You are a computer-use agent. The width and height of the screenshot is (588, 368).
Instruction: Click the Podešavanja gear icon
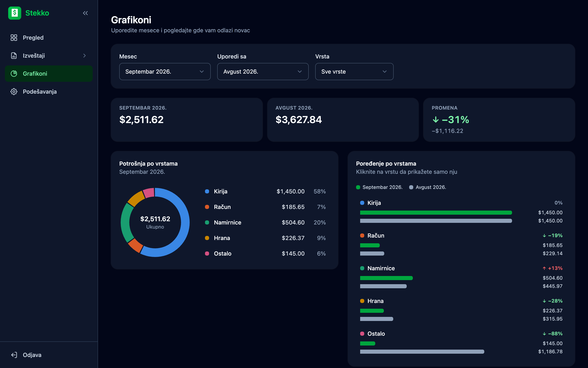point(14,92)
